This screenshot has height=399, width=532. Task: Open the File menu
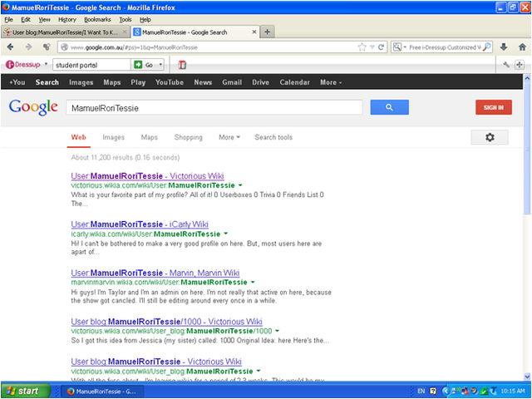pos(8,20)
